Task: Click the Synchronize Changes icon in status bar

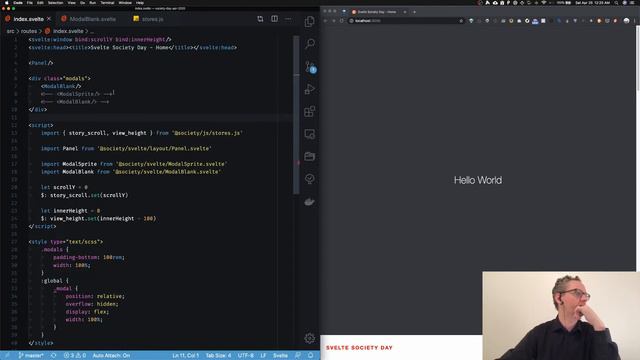Action: pyautogui.click(x=53, y=356)
